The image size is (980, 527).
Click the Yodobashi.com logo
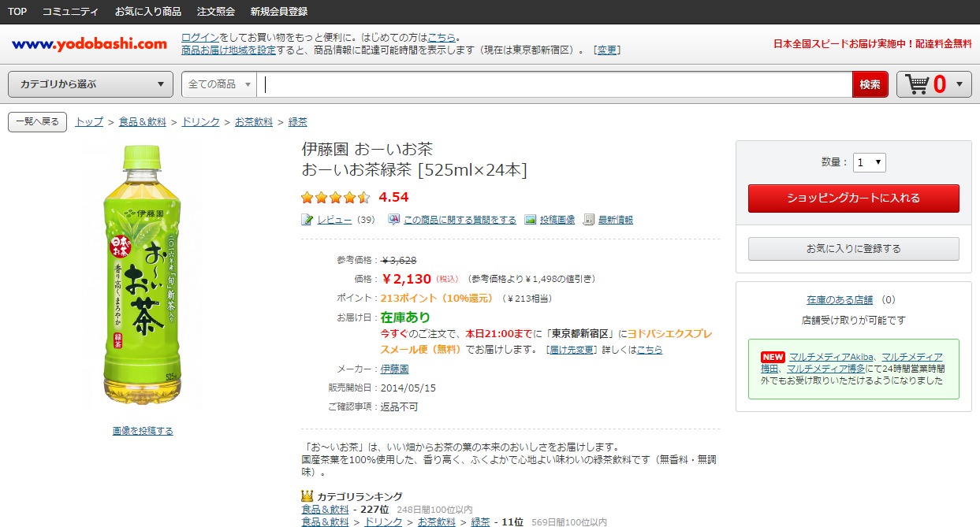(x=89, y=44)
